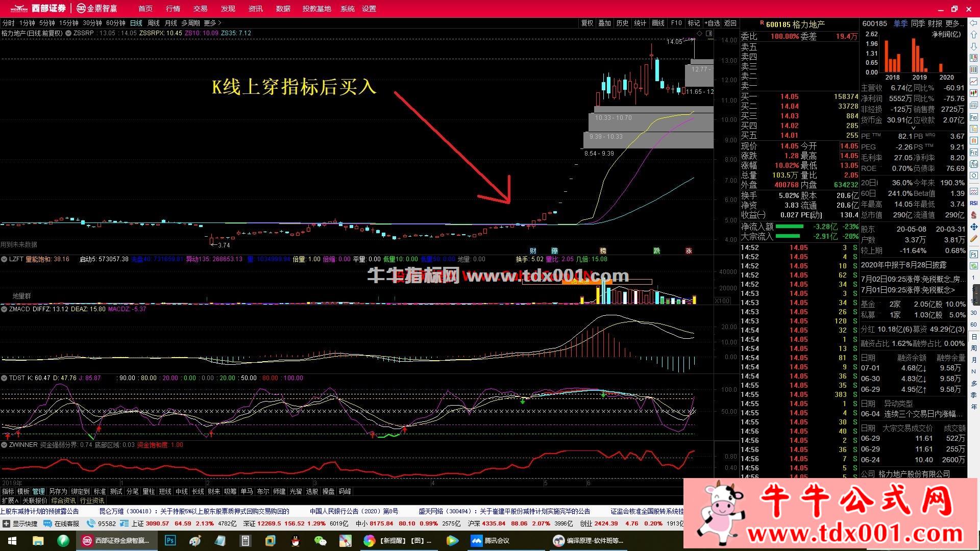Click the Windows Start button
The image size is (980, 551).
click(12, 540)
